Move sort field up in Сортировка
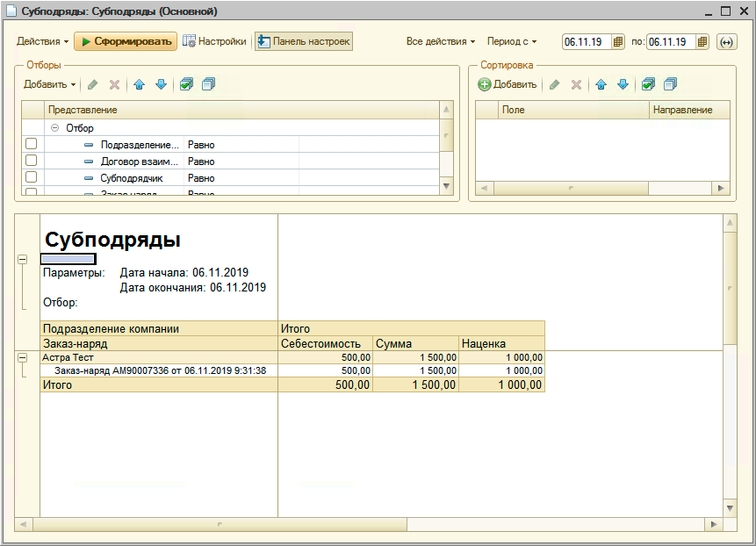756x546 pixels. (601, 85)
